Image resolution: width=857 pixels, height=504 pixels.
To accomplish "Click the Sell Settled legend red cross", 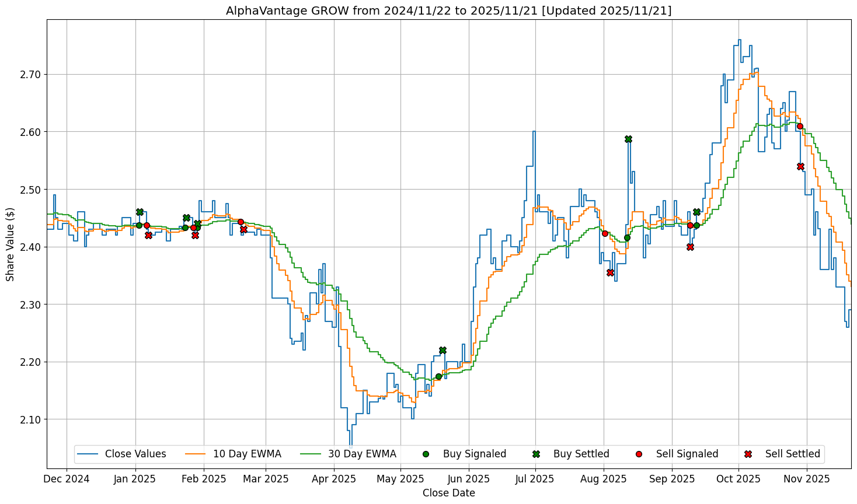I will click(748, 454).
